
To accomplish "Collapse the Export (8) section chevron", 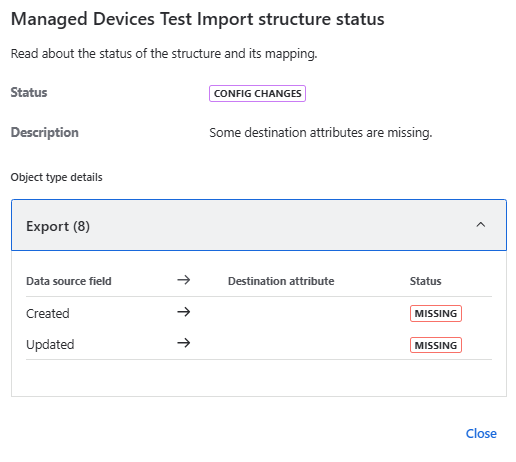I will 480,225.
